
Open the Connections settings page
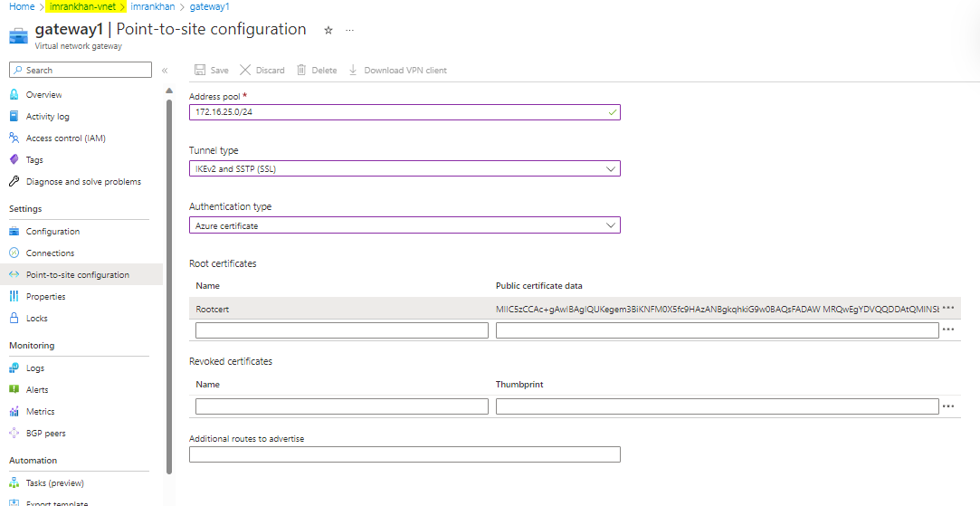pos(50,253)
